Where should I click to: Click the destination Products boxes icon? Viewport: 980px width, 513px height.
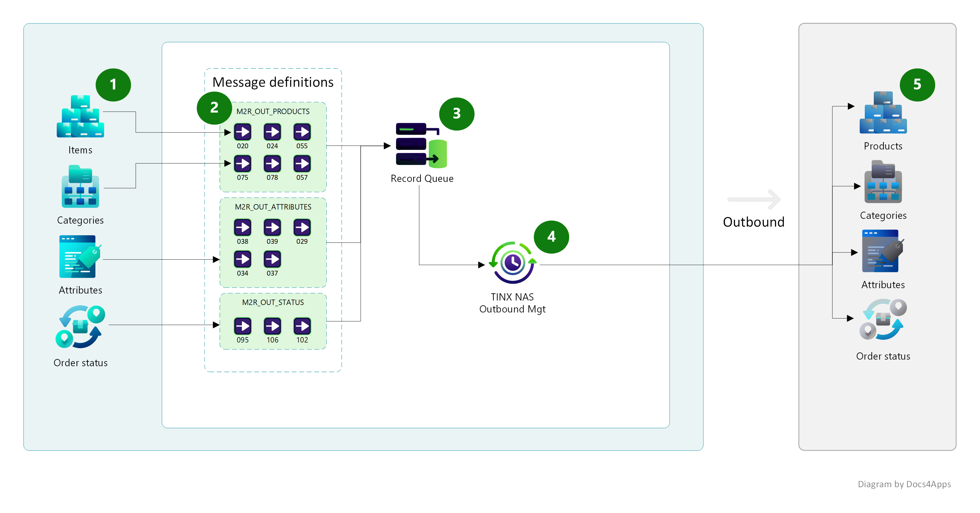click(883, 112)
